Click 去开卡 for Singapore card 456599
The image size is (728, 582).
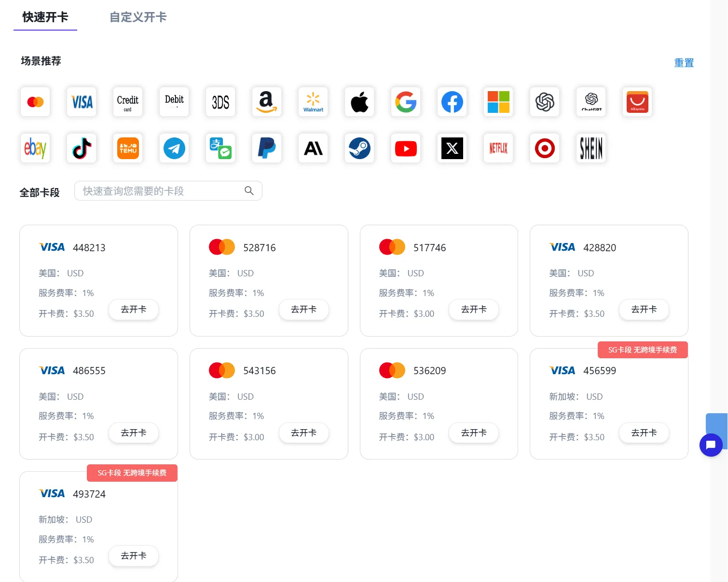tap(644, 433)
